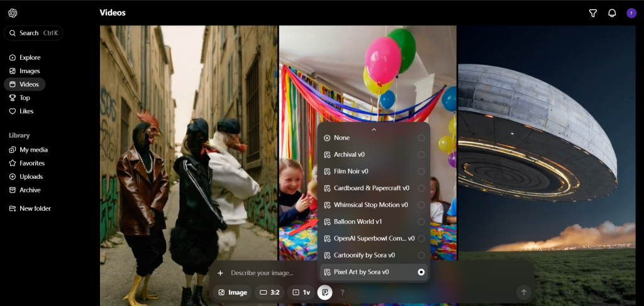This screenshot has height=306, width=644.
Task: Click the preset icon beside Balloon World v1
Action: [x=327, y=222]
